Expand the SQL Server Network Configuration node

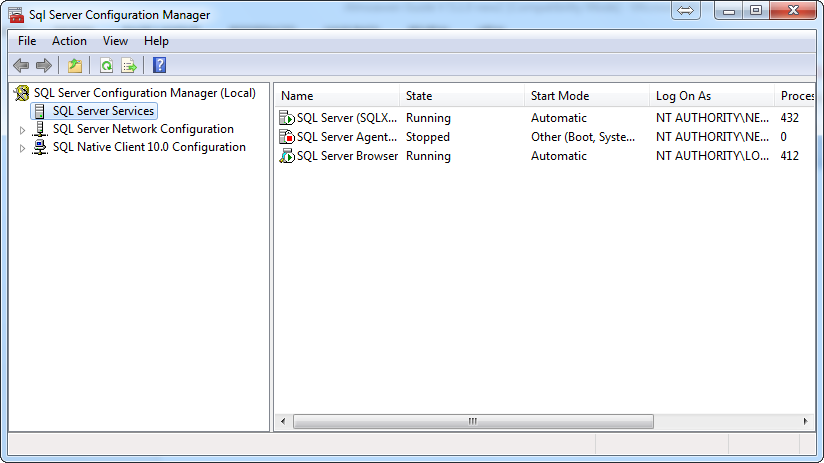(x=22, y=130)
